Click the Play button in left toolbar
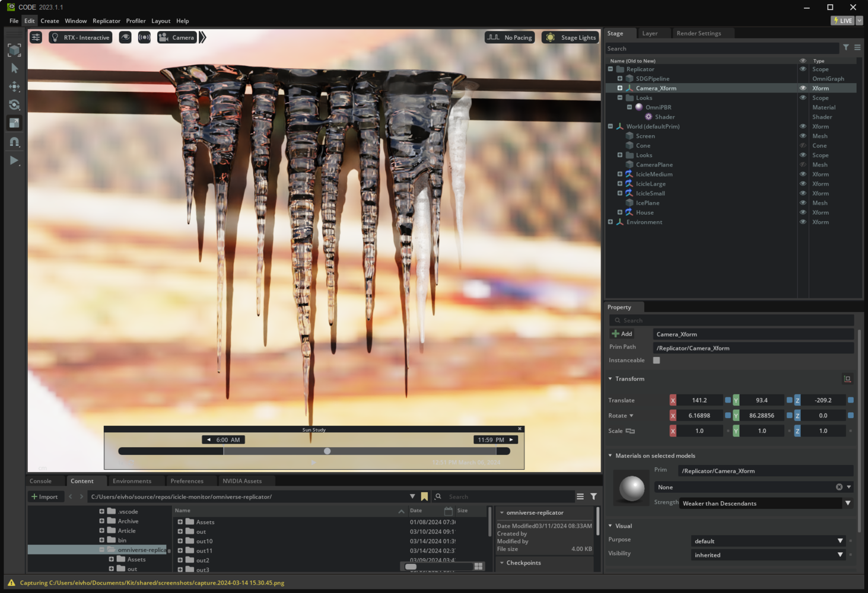 point(14,160)
